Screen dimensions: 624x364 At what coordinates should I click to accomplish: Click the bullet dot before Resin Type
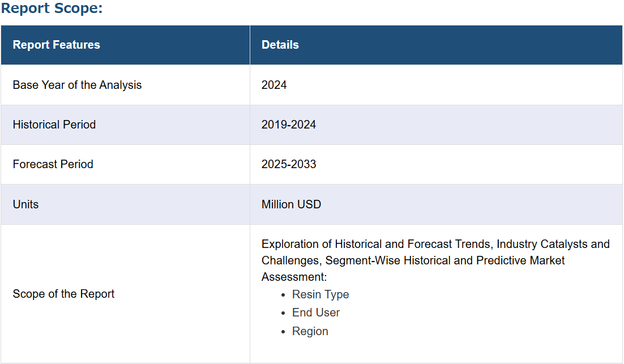click(283, 295)
